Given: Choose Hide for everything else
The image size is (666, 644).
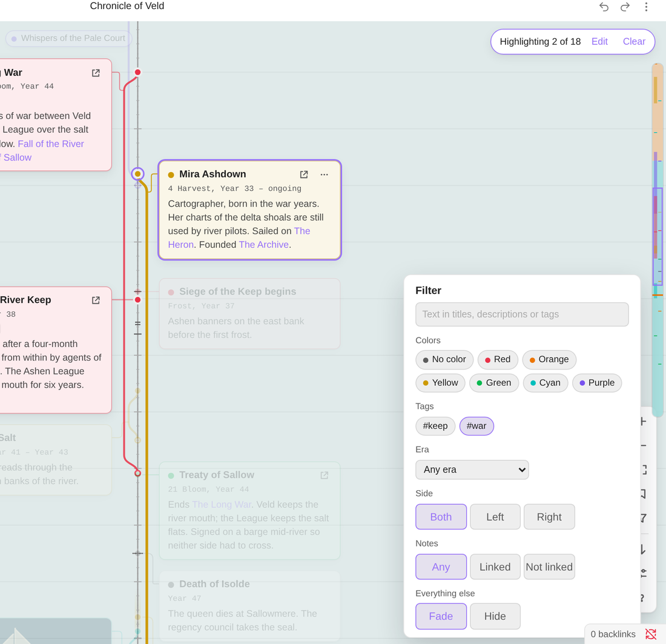Looking at the screenshot, I should pyautogui.click(x=495, y=616).
